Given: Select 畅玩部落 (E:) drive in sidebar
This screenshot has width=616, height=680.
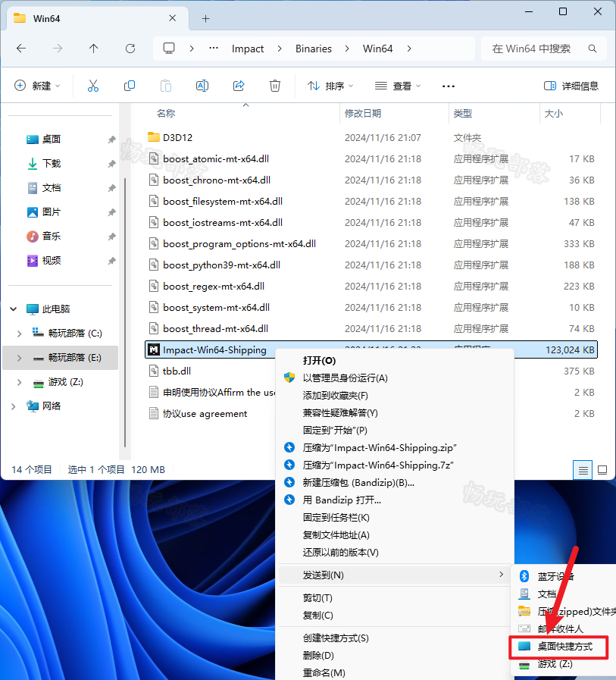Looking at the screenshot, I should click(61, 358).
